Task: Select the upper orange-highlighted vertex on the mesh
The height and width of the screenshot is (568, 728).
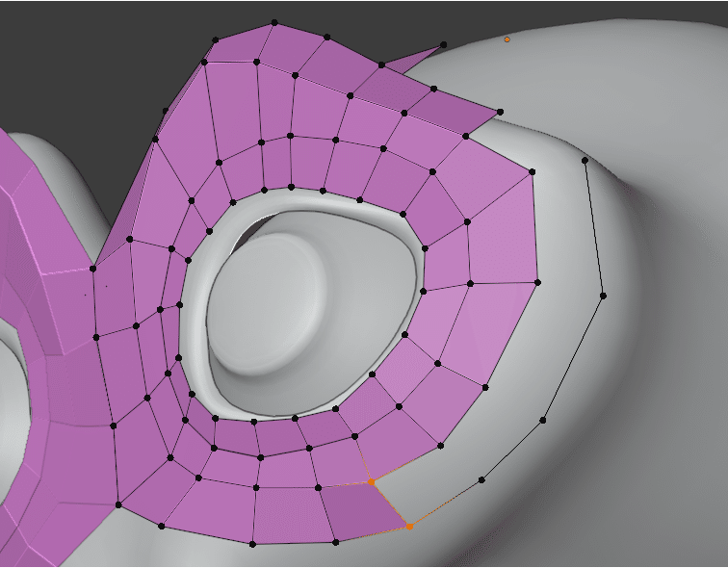Action: [x=371, y=482]
